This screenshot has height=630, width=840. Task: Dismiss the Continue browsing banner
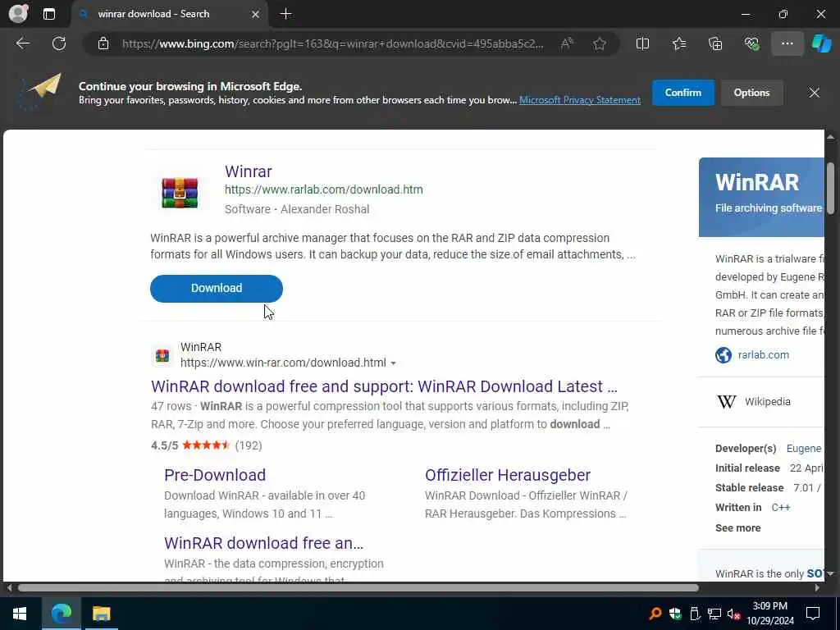click(815, 93)
